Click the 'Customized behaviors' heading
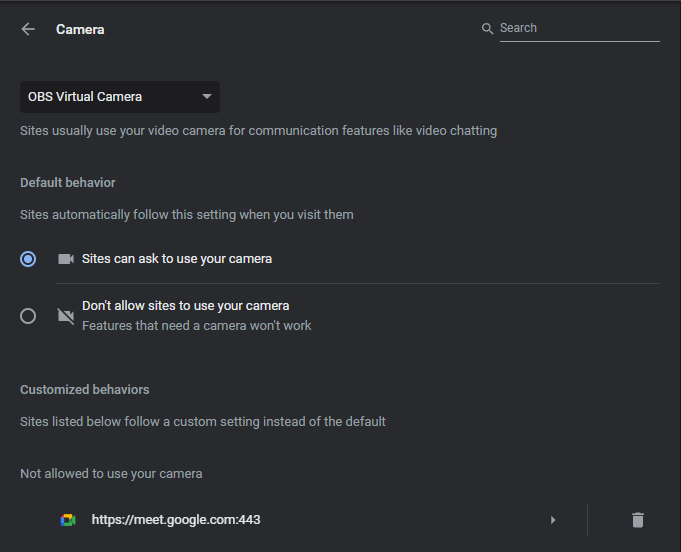The width and height of the screenshot is (681, 552). pos(85,389)
